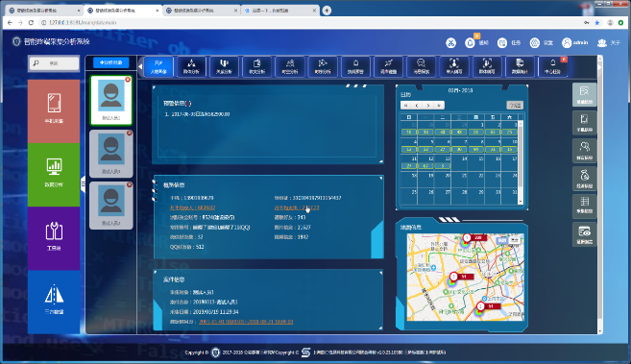
Task: Select day 28 in the calendar
Action: click(459, 197)
